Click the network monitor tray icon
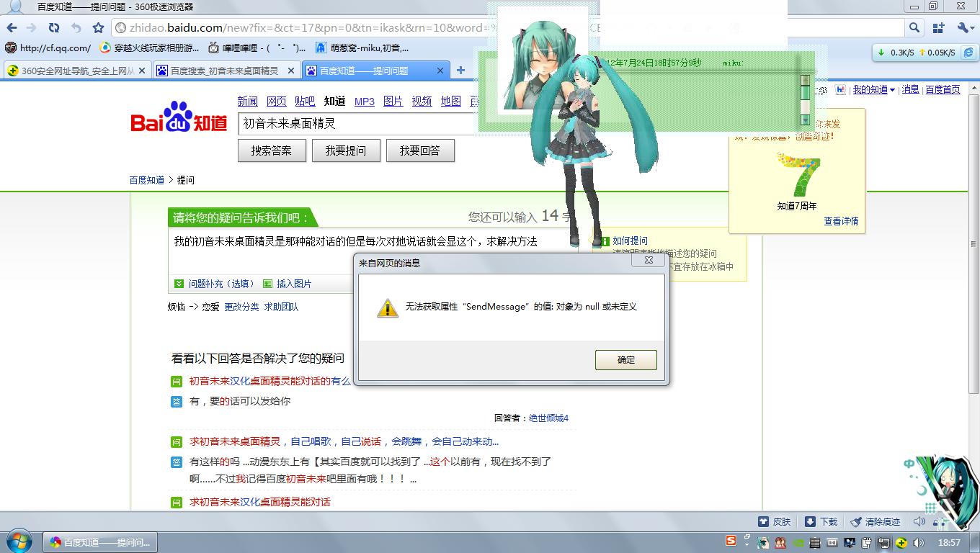Image resolution: width=980 pixels, height=553 pixels. click(x=884, y=542)
